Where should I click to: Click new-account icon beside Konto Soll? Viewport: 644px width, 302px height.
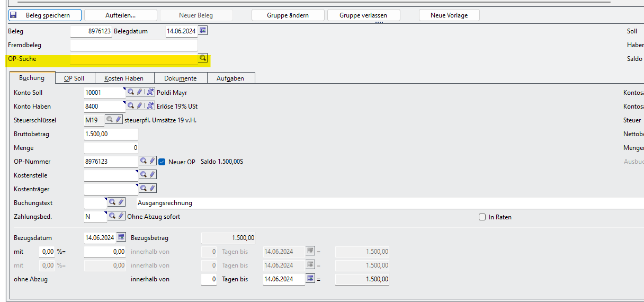(x=150, y=92)
